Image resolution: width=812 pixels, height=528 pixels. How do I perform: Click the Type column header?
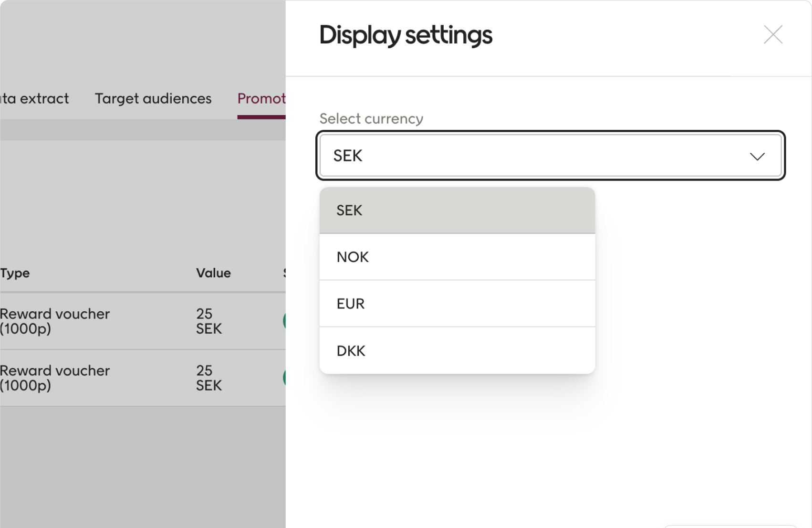tap(15, 273)
